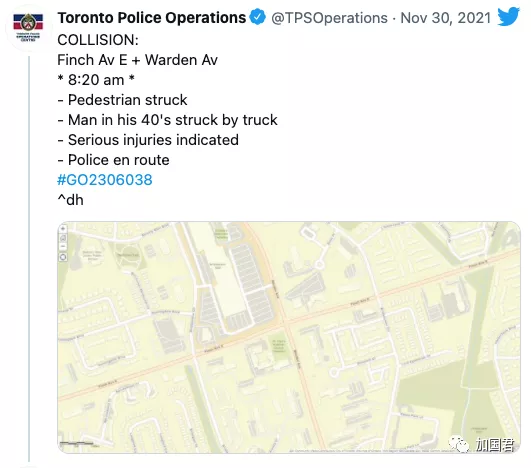Open the Toronto Police Operations avatar
Viewport: 531px width, 468px height.
(28, 27)
